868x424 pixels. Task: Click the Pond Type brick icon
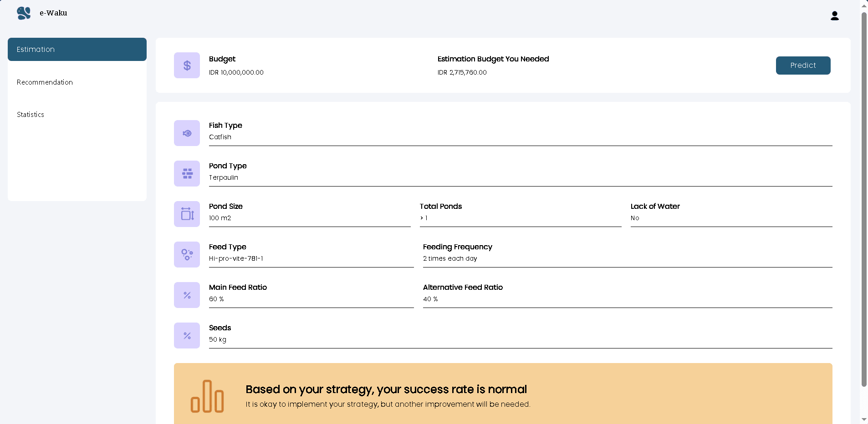click(187, 174)
